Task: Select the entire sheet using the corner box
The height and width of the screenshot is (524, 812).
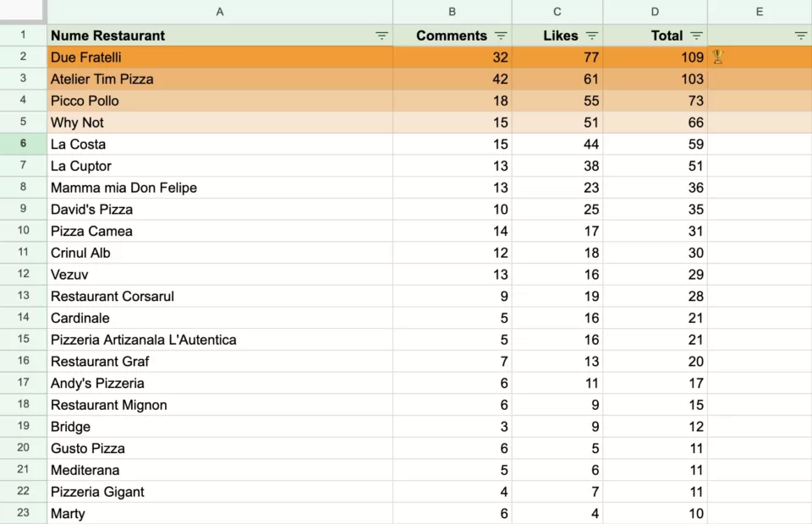Action: click(23, 11)
